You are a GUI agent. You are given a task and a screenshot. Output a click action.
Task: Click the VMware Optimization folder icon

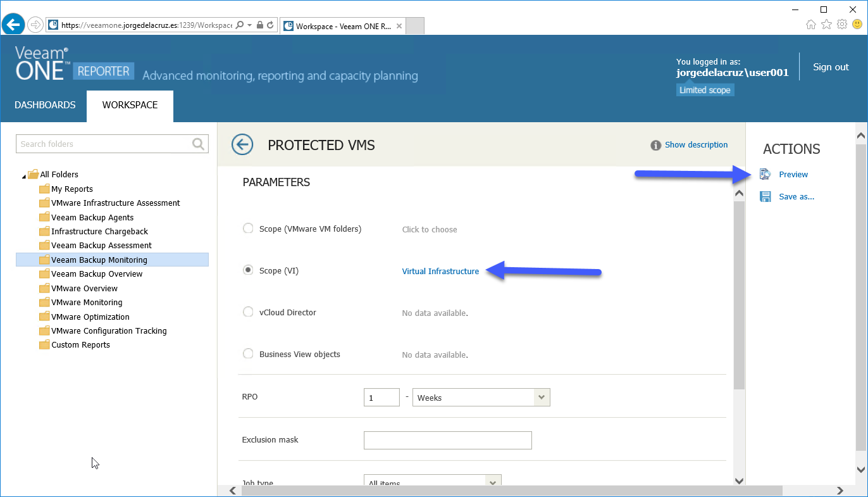(44, 317)
